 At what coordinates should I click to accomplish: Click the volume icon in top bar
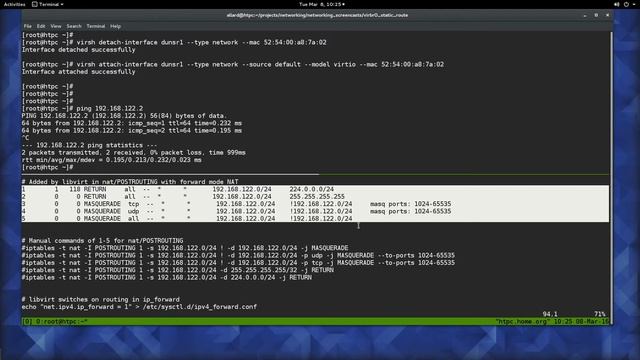(616, 4)
